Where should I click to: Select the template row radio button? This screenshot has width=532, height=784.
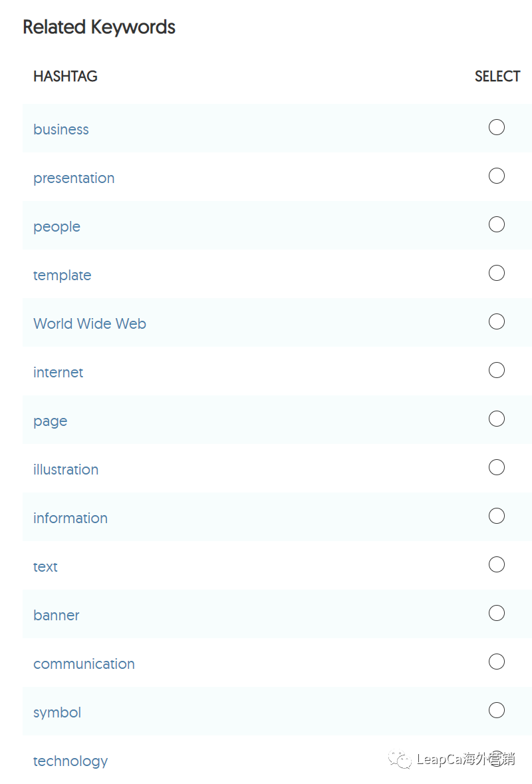(x=496, y=273)
